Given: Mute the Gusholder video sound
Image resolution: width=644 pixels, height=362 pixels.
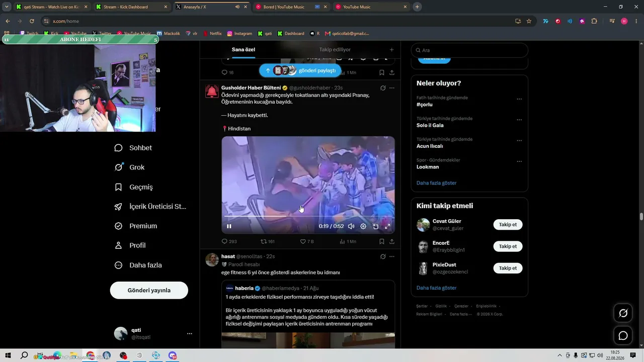Looking at the screenshot, I should click(351, 226).
